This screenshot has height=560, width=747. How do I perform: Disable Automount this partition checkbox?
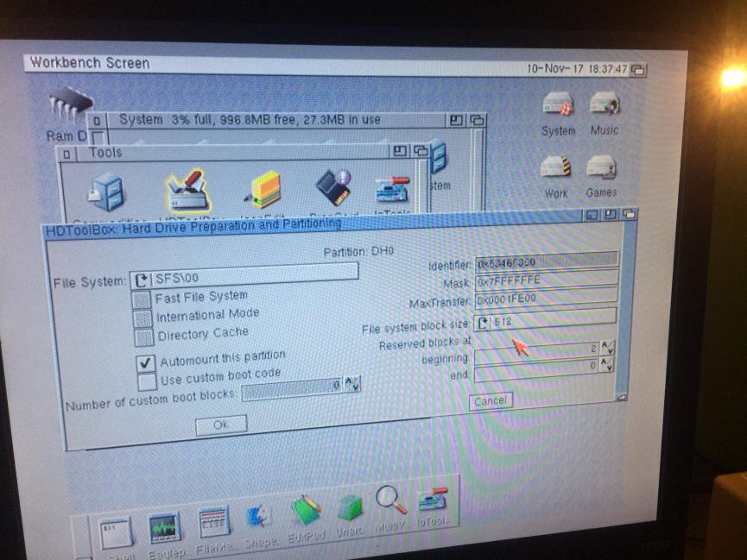coord(146,362)
